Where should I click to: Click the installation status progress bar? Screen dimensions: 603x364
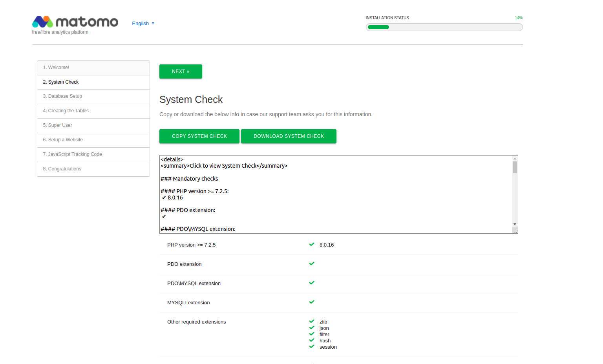point(444,27)
